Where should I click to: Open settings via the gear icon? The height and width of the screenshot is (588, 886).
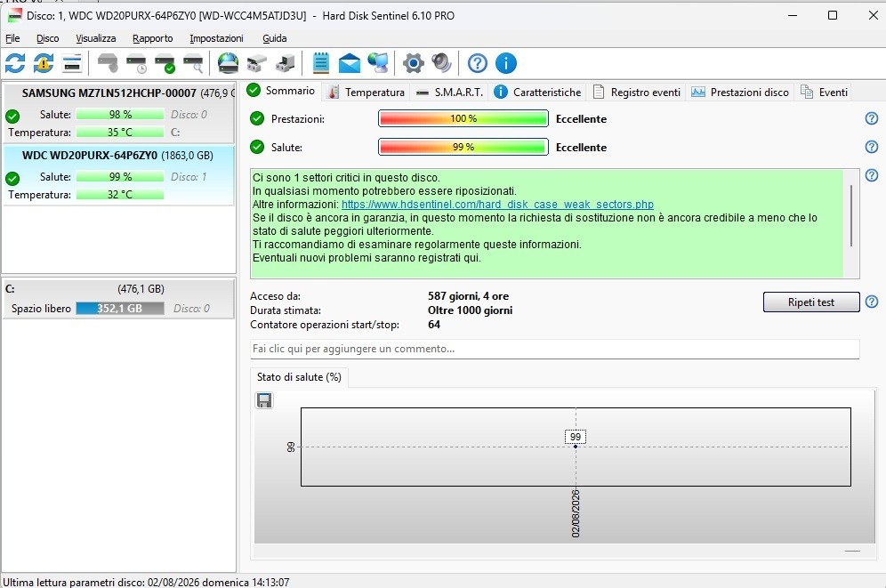point(413,63)
